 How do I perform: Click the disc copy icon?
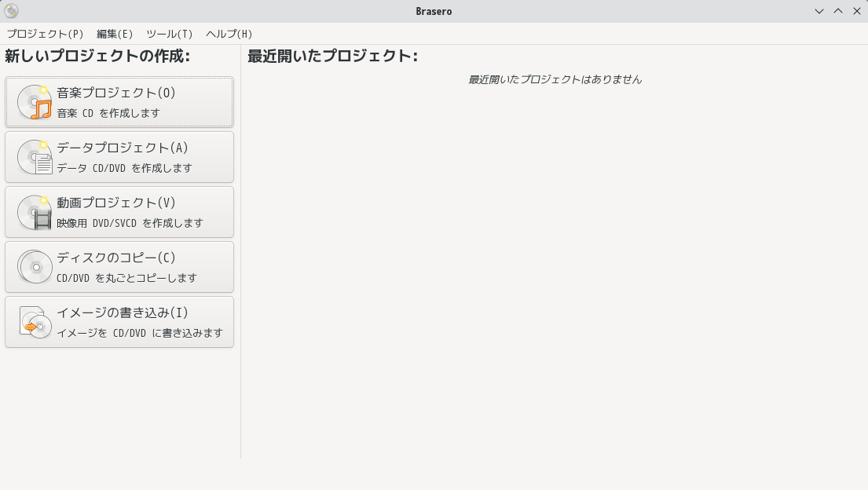35,267
